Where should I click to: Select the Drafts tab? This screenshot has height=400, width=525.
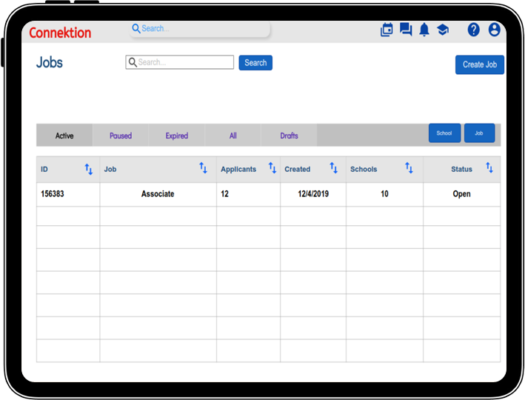point(289,136)
